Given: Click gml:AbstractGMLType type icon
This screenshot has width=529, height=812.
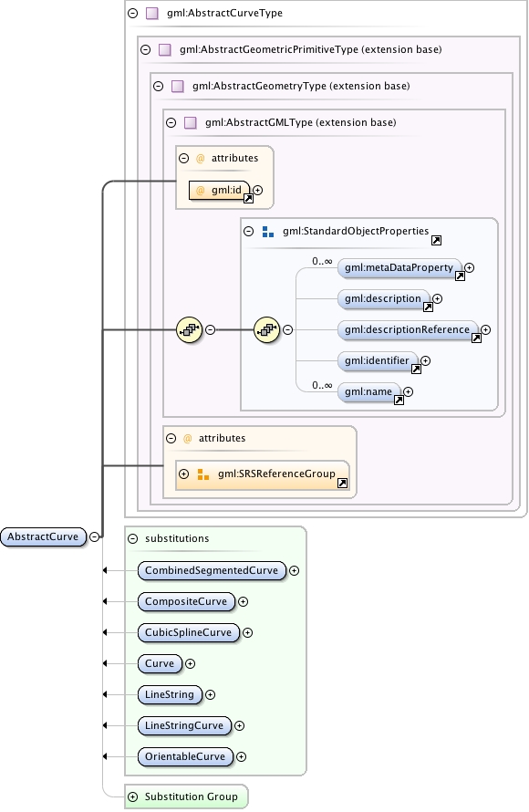Looking at the screenshot, I should point(191,123).
